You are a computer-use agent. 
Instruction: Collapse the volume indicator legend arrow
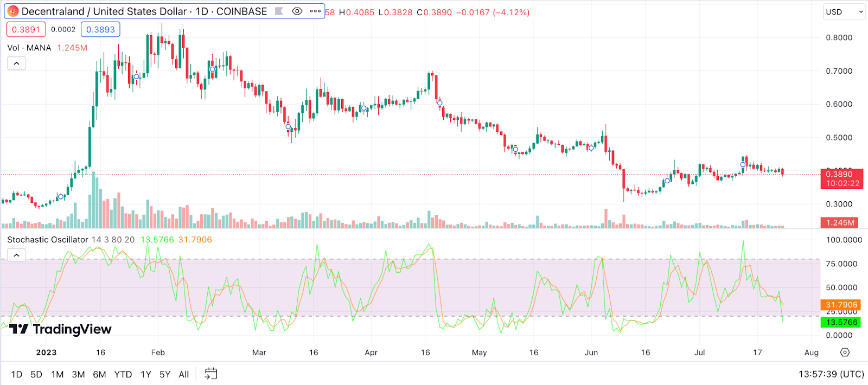click(x=16, y=63)
